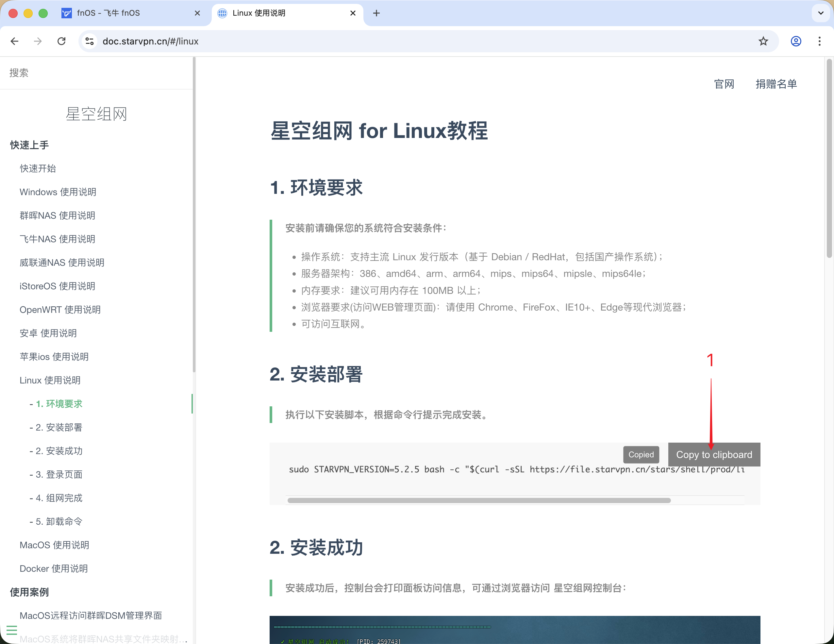834x644 pixels.
Task: Click the 搜索 search field
Action: [95, 73]
